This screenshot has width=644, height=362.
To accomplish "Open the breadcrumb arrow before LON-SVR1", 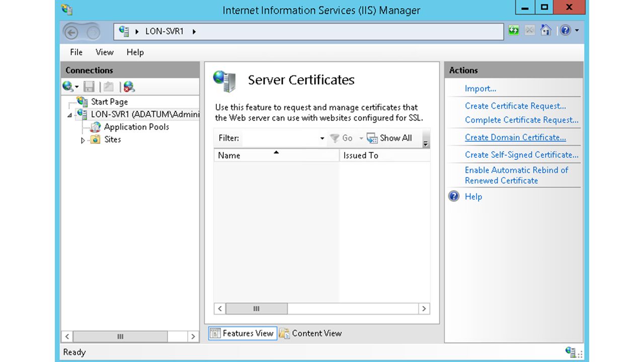I will pos(137,32).
